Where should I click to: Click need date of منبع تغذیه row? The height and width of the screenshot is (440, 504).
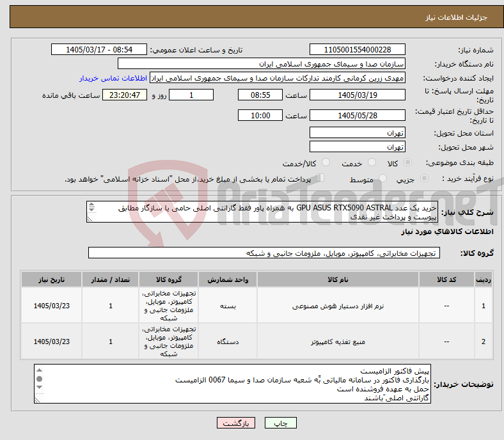point(51,342)
